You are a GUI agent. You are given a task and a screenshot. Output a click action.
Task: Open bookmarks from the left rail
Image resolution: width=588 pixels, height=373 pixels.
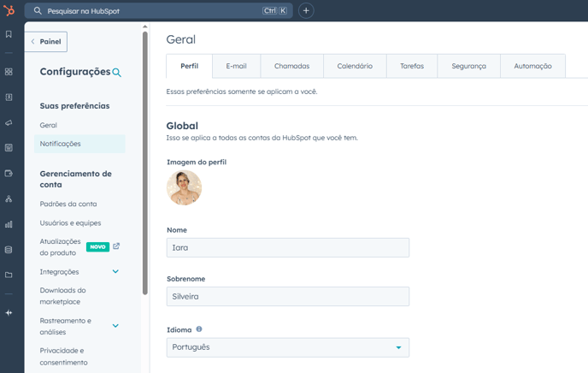pyautogui.click(x=9, y=34)
